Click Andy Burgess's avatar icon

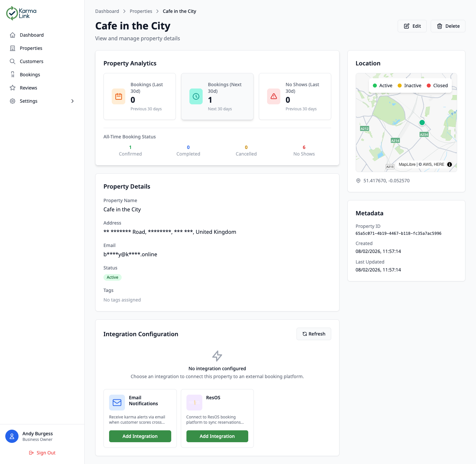coord(12,436)
